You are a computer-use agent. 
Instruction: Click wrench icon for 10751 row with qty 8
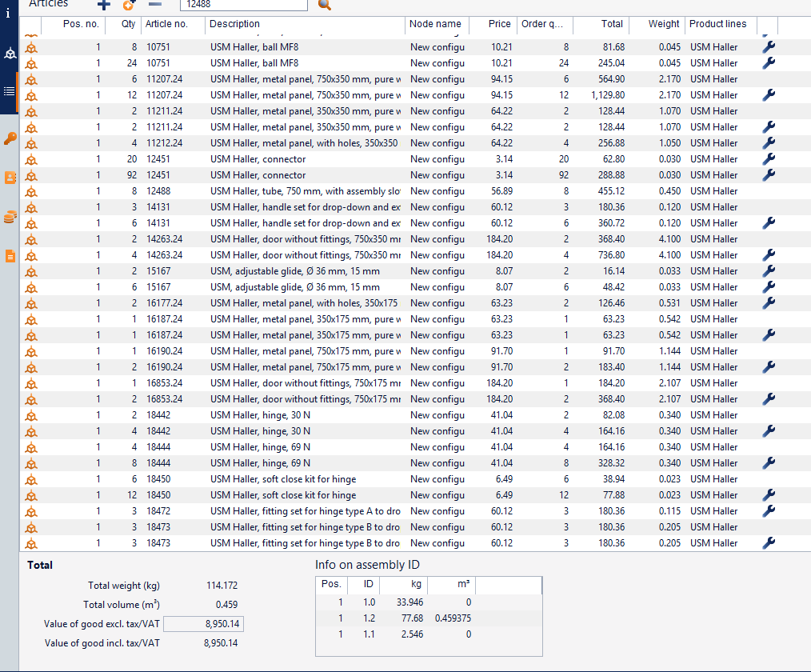coord(769,47)
